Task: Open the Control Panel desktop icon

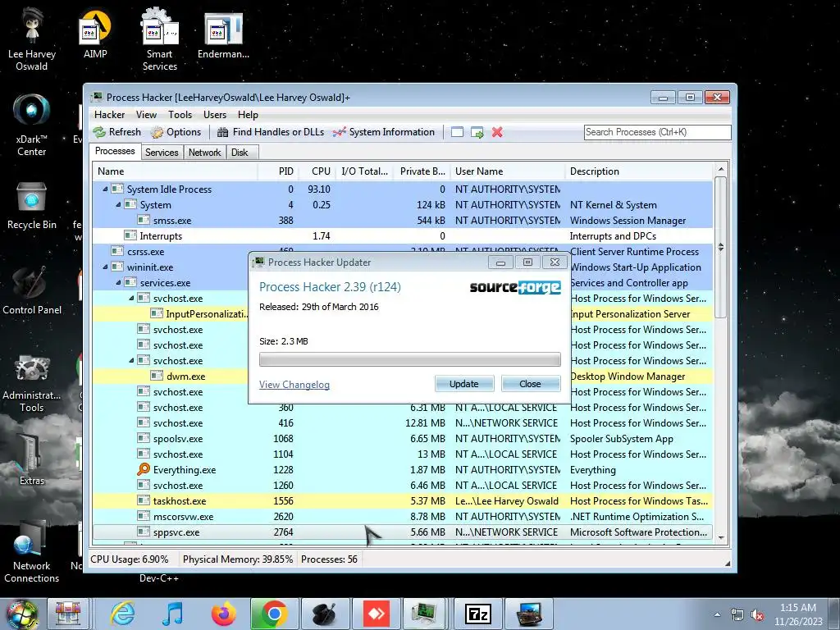Action: (32, 290)
